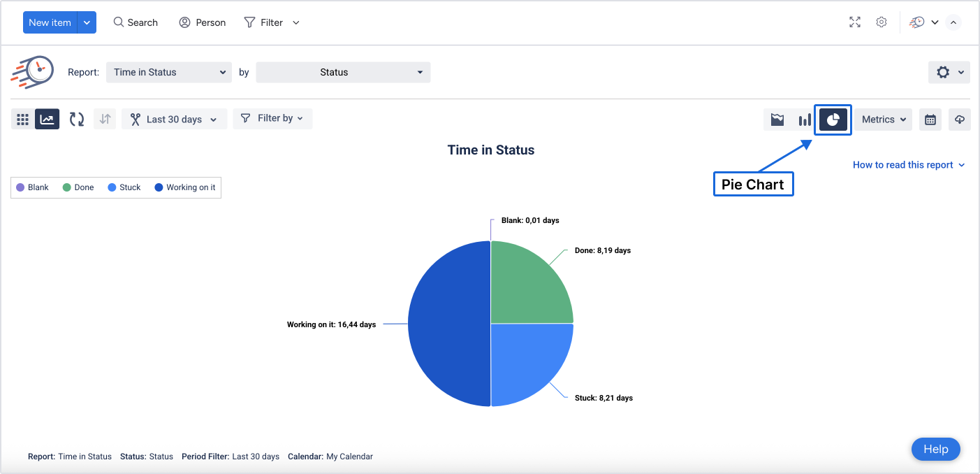
Task: Open Search in the top toolbar
Action: click(x=136, y=22)
